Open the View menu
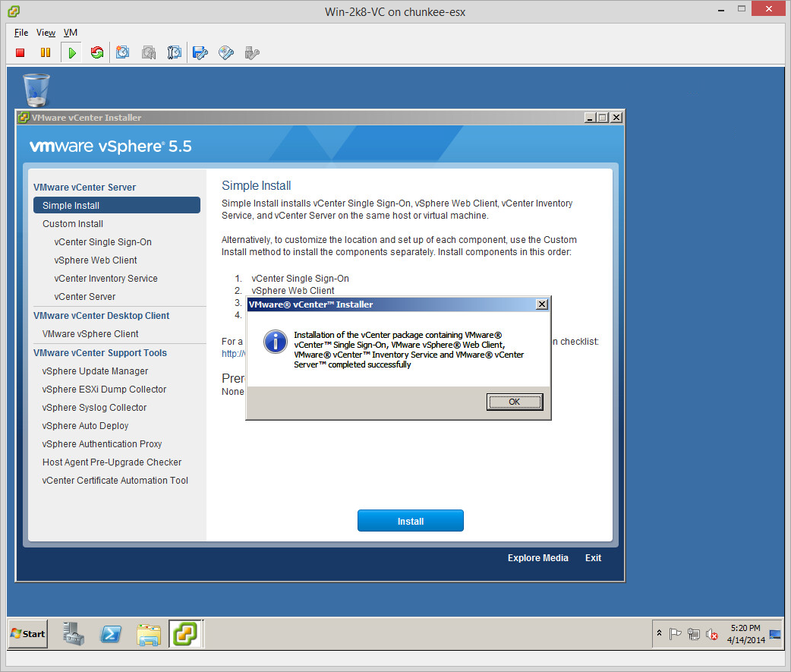Viewport: 791px width, 672px height. point(46,33)
